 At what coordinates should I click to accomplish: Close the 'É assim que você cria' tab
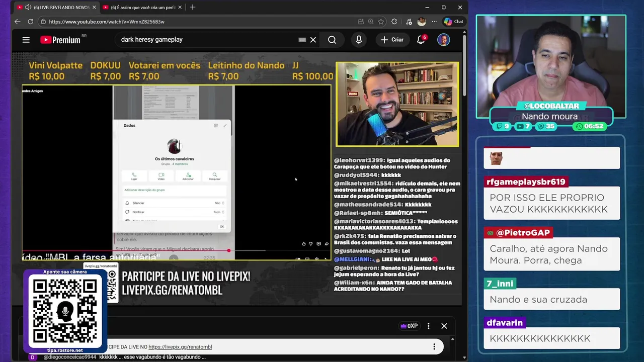pyautogui.click(x=180, y=7)
